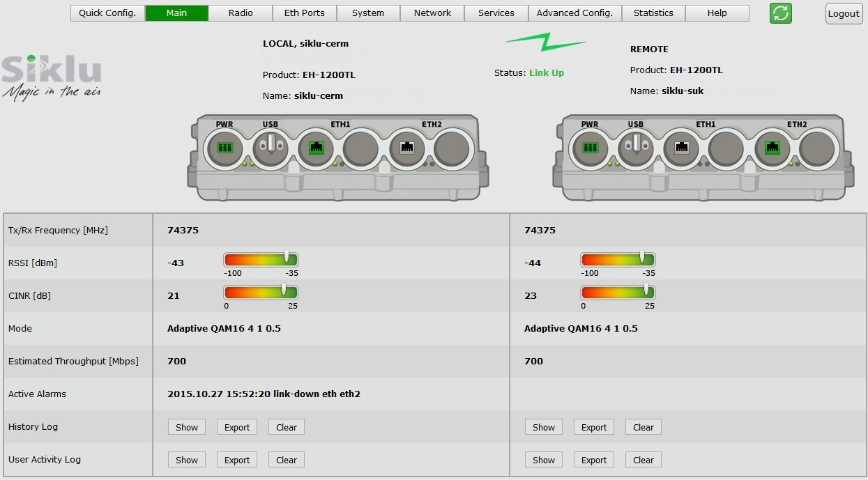Click the local product EH-1200TL

[x=329, y=75]
